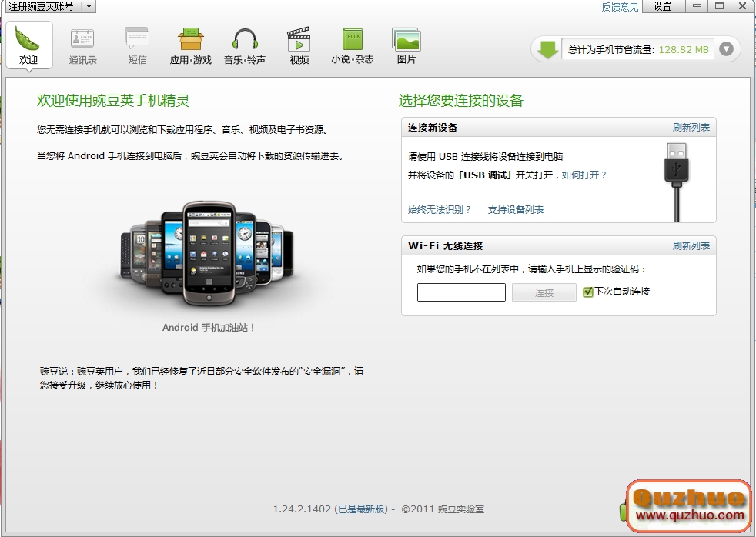Click the 连接 connect button
Screen dimensions: 756x537
point(544,292)
